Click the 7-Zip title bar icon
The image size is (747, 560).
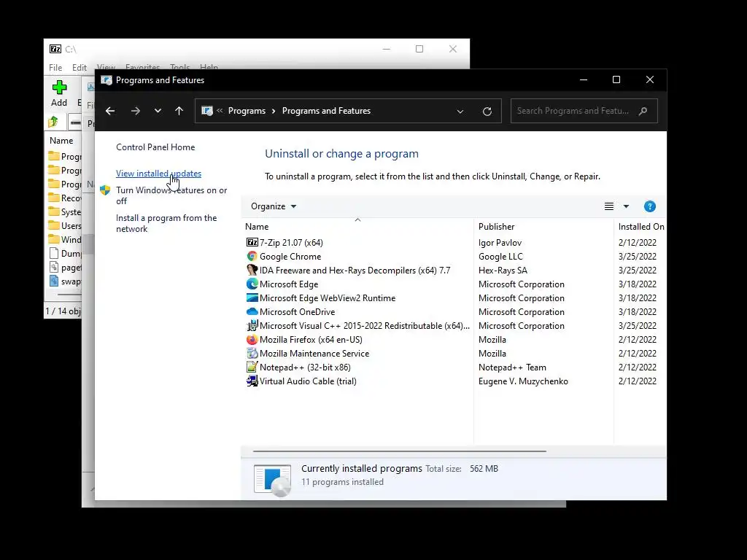tap(55, 49)
